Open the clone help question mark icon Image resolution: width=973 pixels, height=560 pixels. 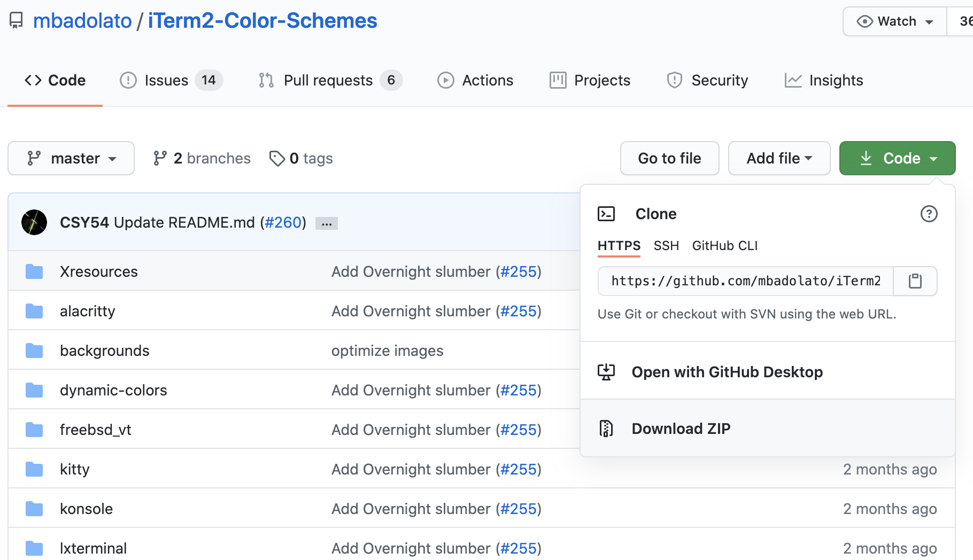point(929,214)
